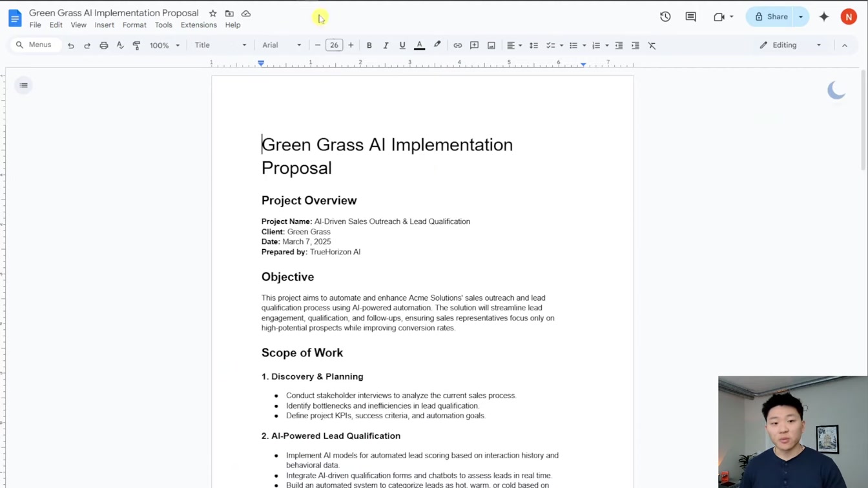The height and width of the screenshot is (488, 868).
Task: Insert an image
Action: [x=491, y=45]
